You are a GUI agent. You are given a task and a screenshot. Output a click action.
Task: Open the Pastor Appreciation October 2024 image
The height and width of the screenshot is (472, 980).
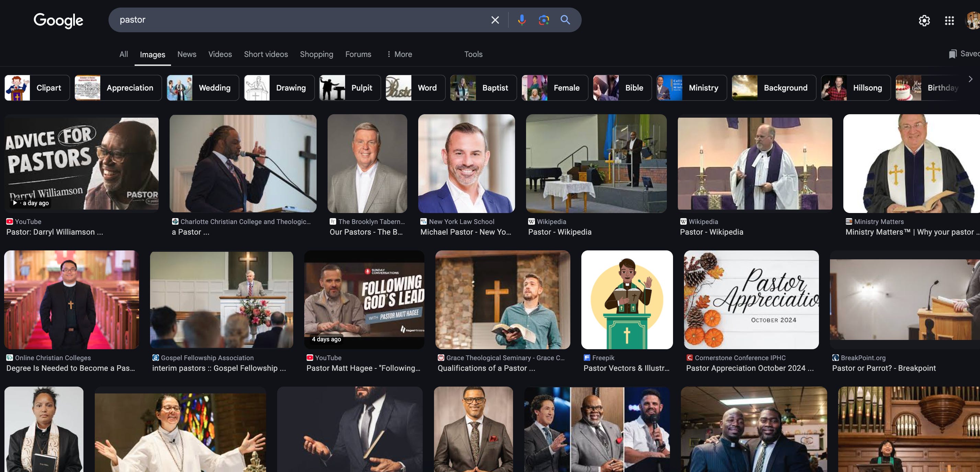pyautogui.click(x=751, y=299)
